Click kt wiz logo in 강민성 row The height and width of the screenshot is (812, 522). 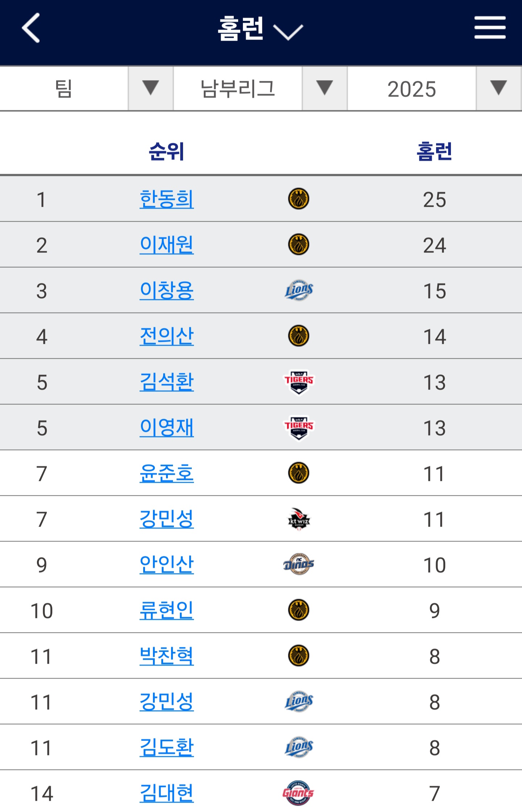click(x=299, y=519)
